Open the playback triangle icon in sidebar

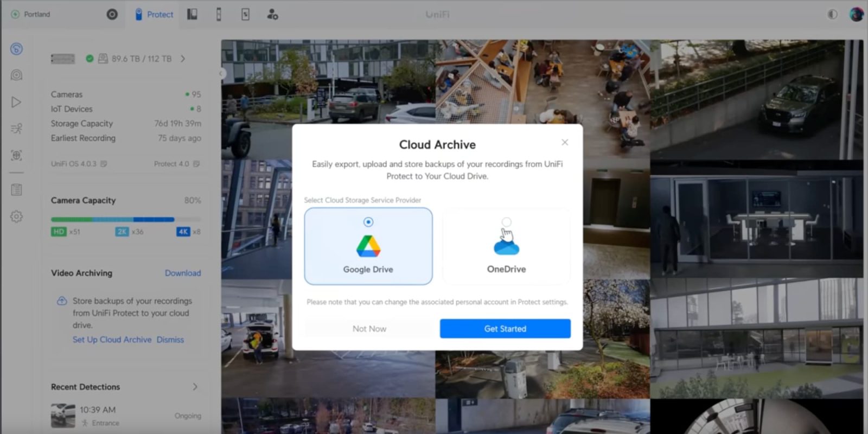pyautogui.click(x=16, y=102)
